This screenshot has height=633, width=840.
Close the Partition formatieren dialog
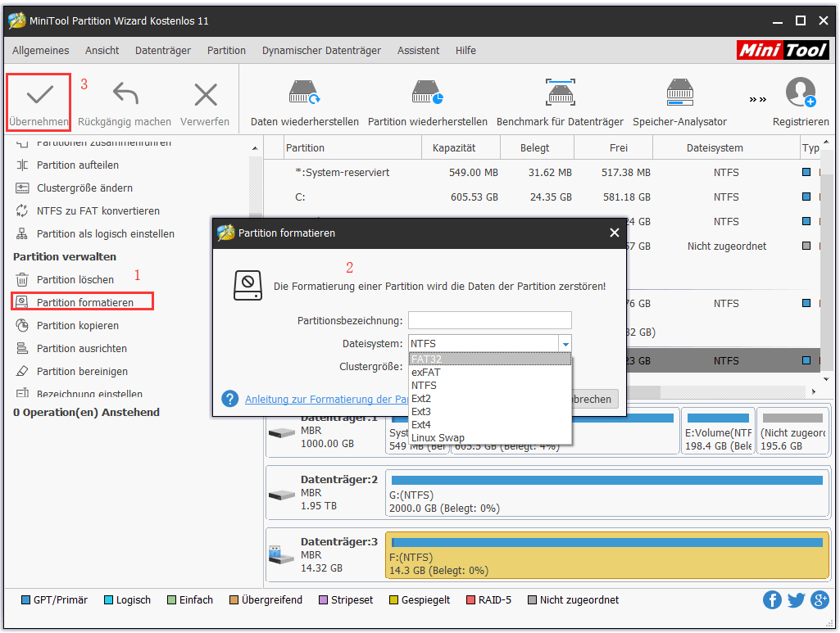(x=615, y=233)
